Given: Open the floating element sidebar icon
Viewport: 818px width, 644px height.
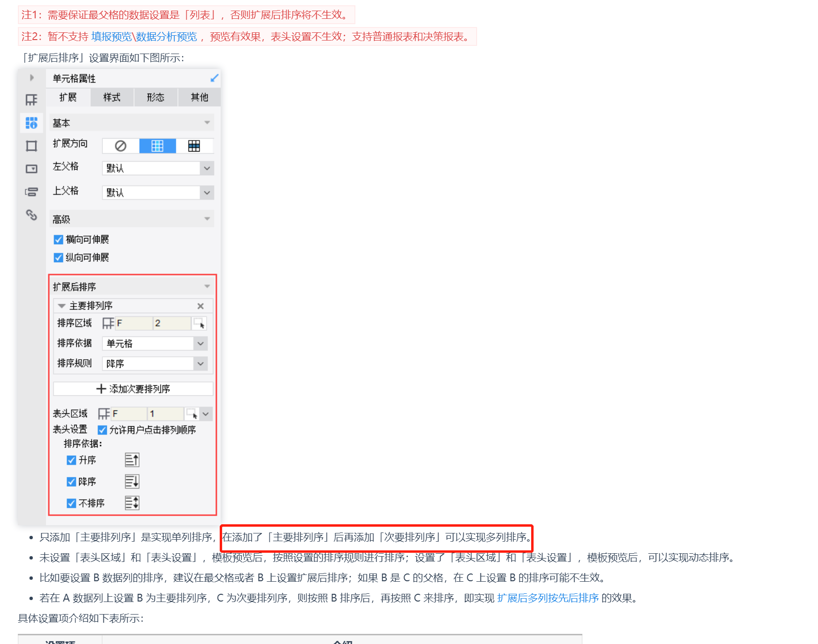Looking at the screenshot, I should click(31, 146).
